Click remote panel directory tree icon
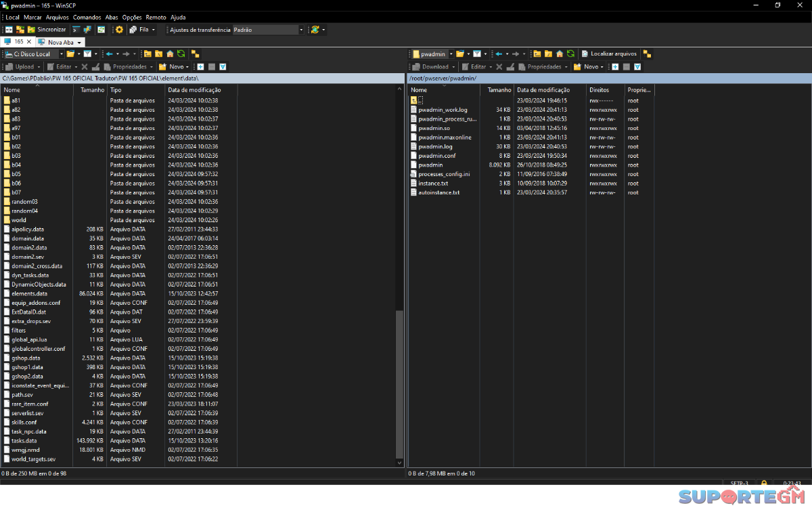 click(647, 54)
